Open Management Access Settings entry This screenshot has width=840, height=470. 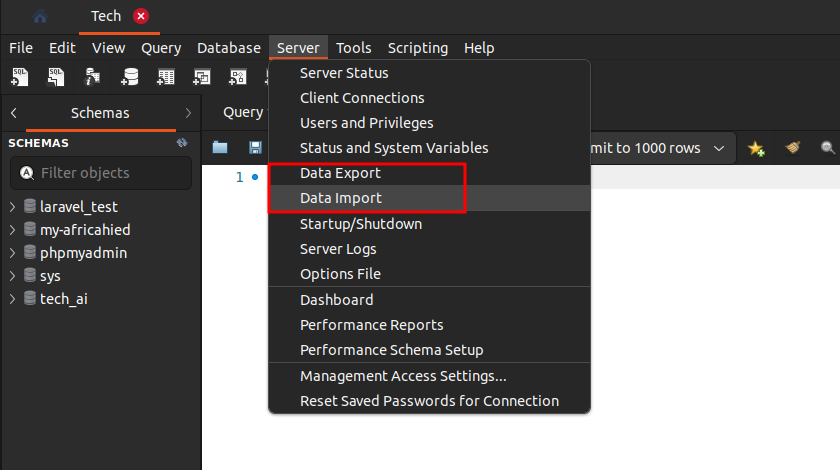(x=430, y=376)
